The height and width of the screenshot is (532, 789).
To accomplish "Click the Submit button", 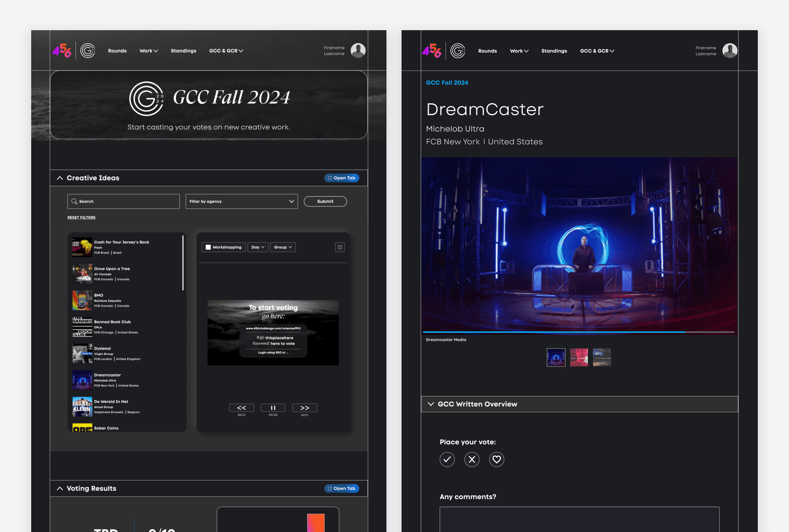I will pyautogui.click(x=325, y=201).
